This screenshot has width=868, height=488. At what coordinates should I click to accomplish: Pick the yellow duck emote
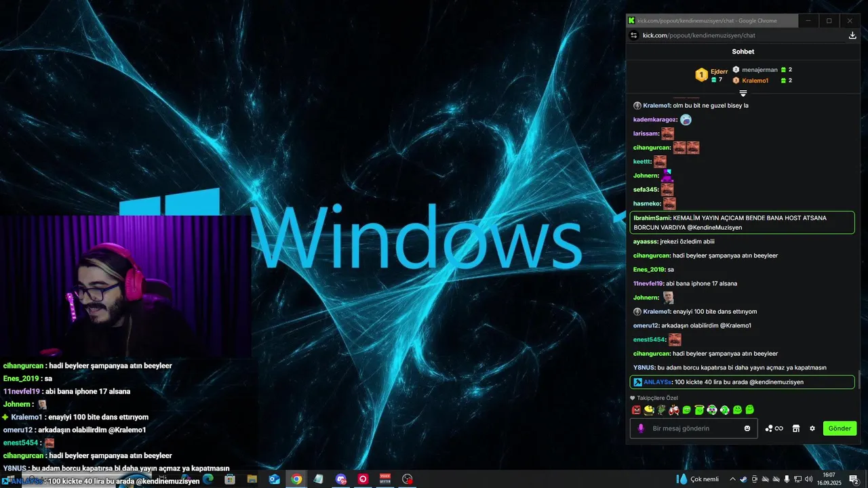pyautogui.click(x=649, y=409)
